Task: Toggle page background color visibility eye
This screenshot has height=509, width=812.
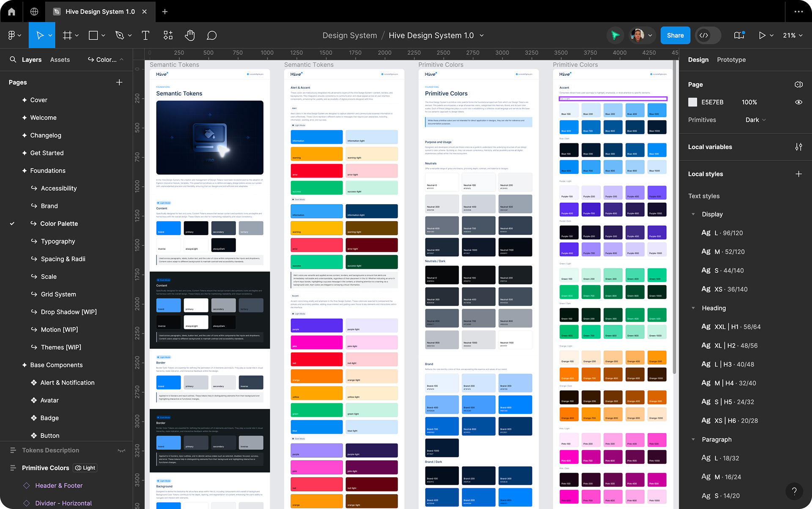Action: [x=798, y=102]
